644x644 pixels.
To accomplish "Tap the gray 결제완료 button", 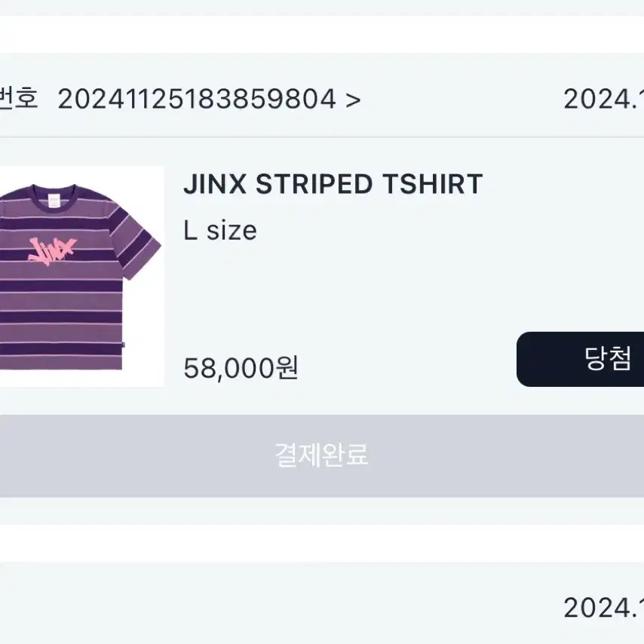I will 322,456.
